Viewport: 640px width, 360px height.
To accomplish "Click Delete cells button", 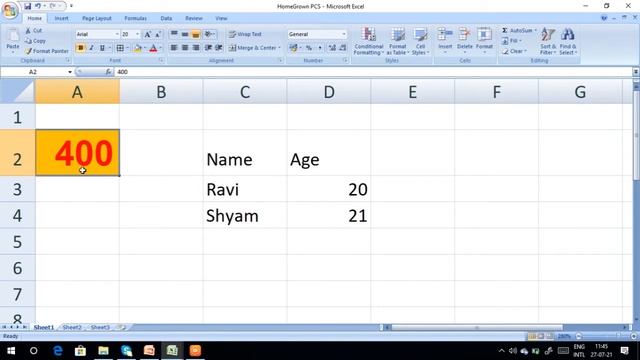I will pyautogui.click(x=464, y=41).
